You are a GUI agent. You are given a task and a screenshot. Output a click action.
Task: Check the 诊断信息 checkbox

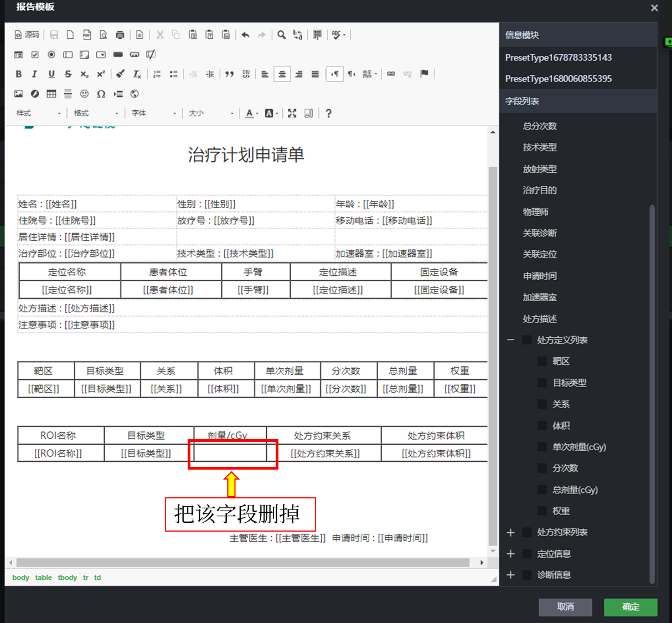pyautogui.click(x=527, y=575)
